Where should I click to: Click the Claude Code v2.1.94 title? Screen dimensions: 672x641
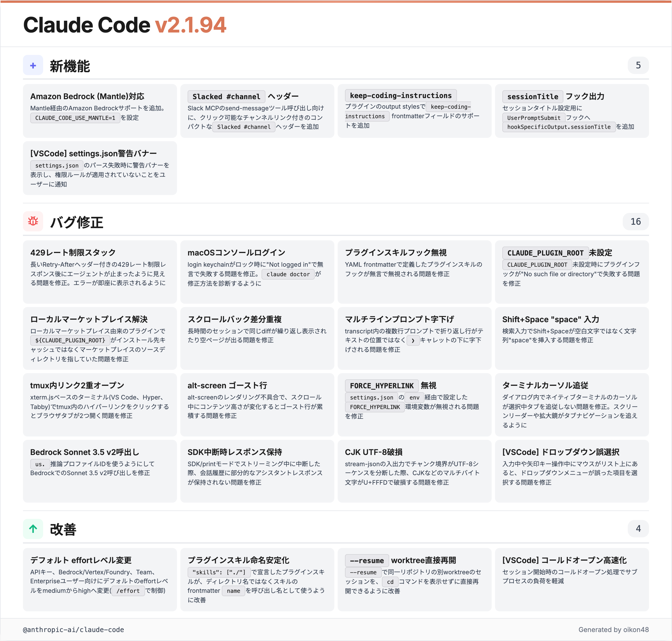click(x=125, y=25)
